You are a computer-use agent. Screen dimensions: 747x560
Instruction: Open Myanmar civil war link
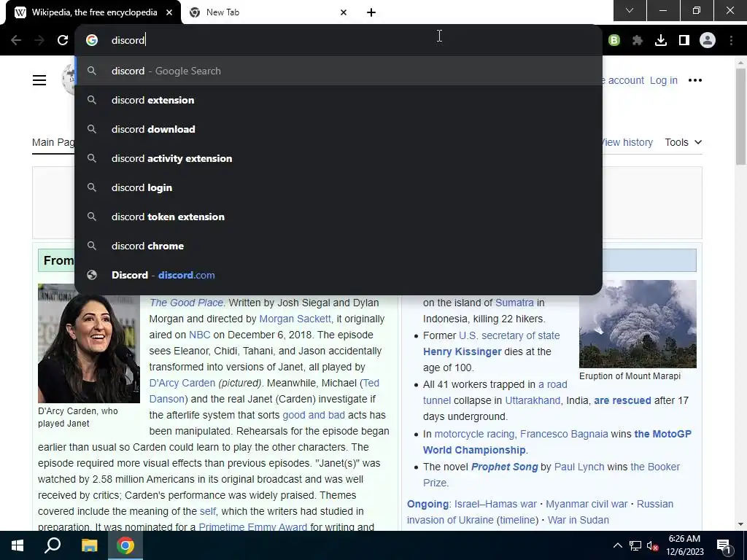point(587,504)
